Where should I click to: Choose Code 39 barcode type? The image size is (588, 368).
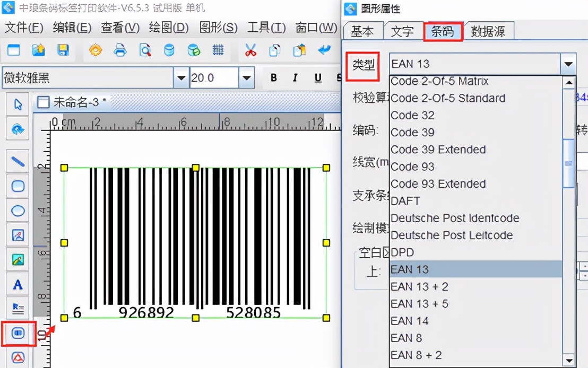coord(475,132)
